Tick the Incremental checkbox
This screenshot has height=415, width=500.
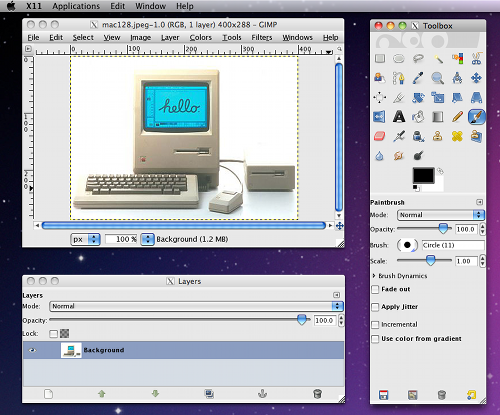coord(375,325)
